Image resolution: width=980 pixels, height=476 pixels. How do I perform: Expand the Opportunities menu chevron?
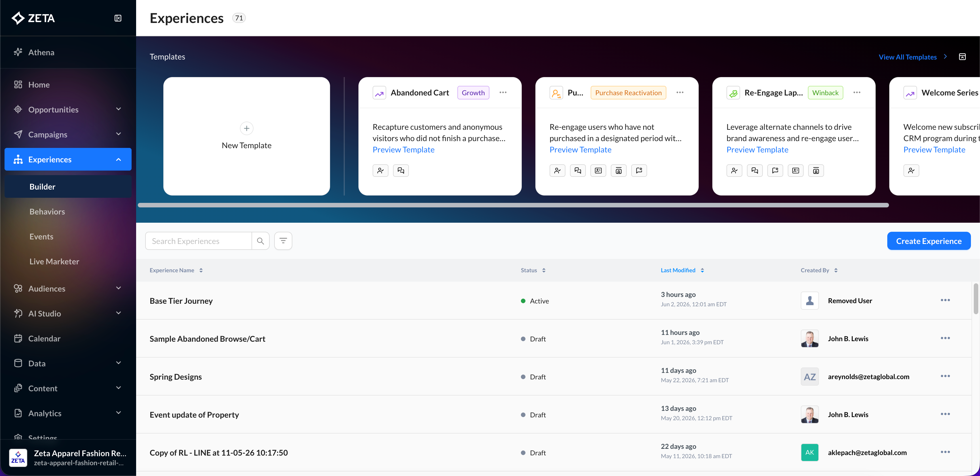click(119, 109)
